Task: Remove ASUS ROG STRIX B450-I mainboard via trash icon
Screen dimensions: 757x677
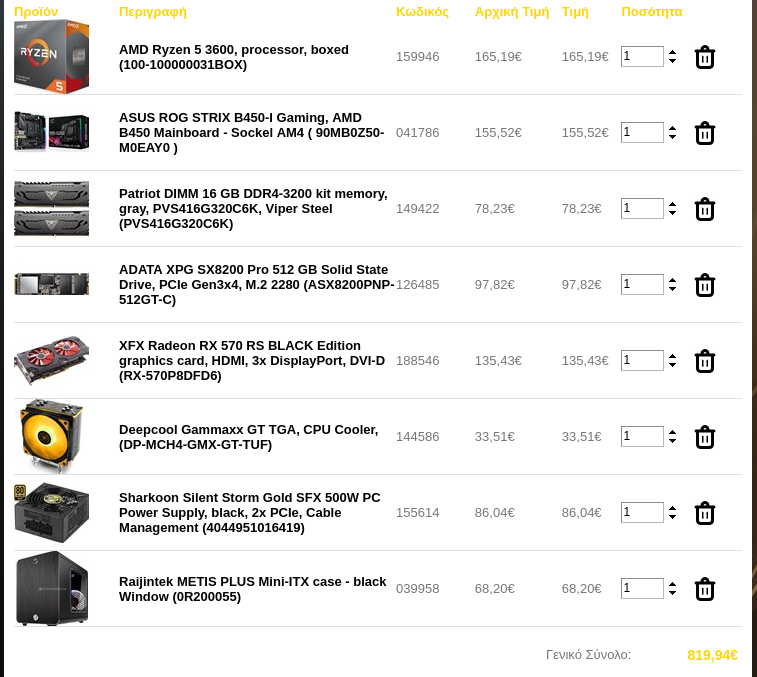Action: 704,133
